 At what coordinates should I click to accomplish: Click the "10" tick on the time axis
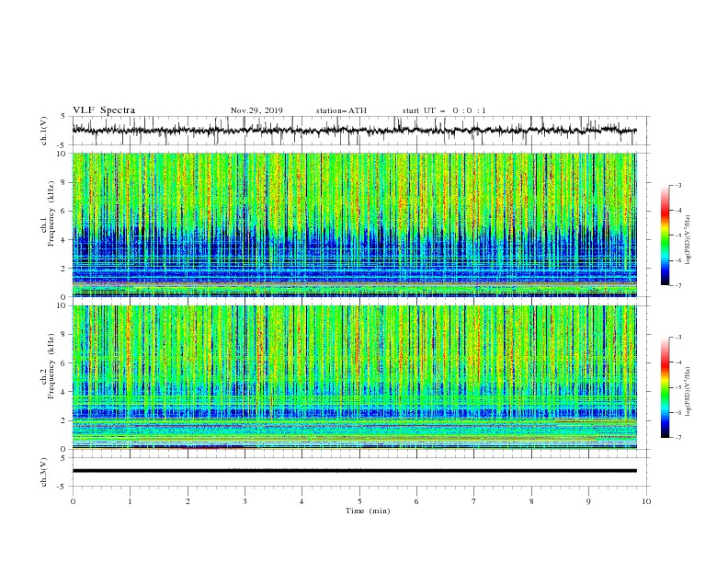pyautogui.click(x=646, y=501)
